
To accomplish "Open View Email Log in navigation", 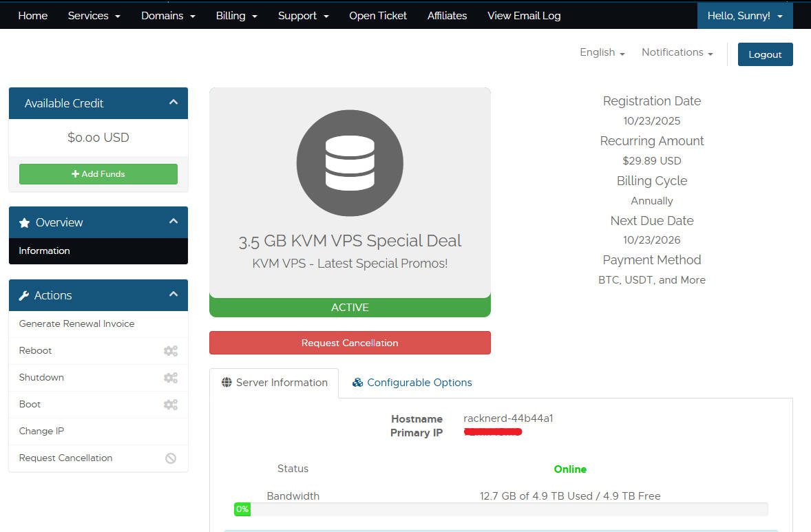I will 524,16.
